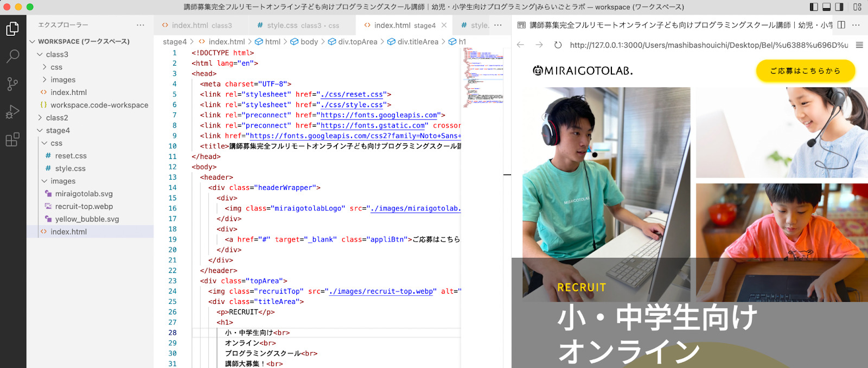Click html in the breadcrumb
Image resolution: width=868 pixels, height=368 pixels.
272,42
